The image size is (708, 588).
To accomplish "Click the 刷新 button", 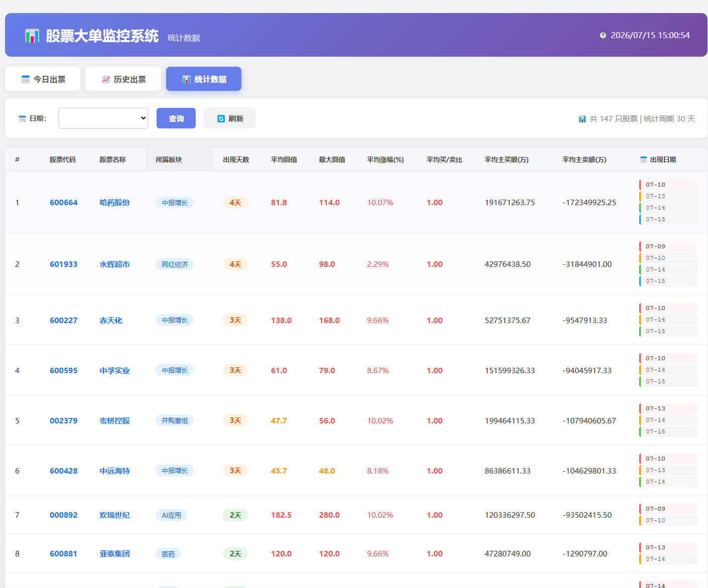I will [x=229, y=118].
